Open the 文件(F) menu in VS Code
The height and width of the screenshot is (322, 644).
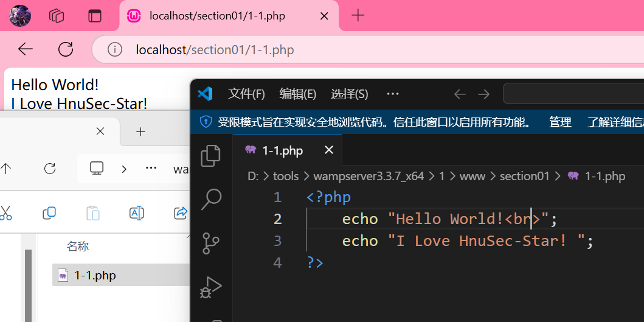[246, 94]
